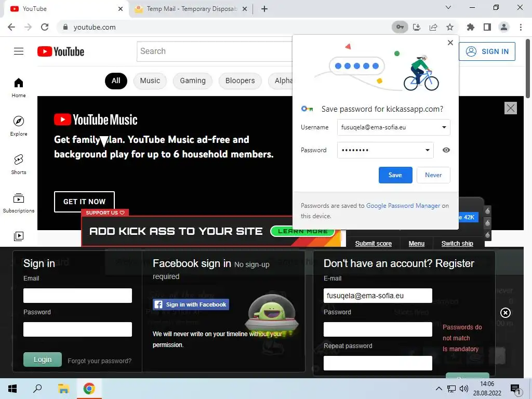
Task: Open the volume control in tray
Action: coord(464,389)
